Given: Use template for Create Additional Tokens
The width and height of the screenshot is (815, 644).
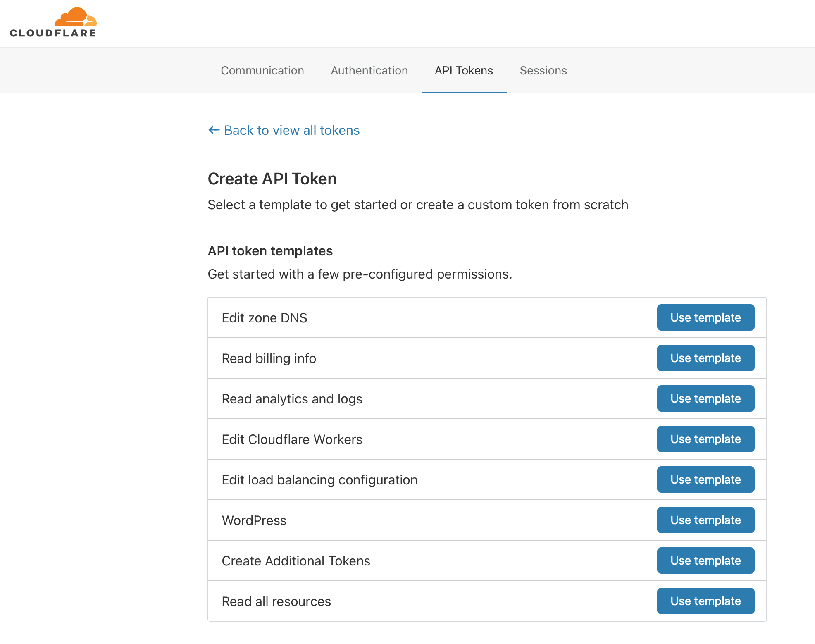Looking at the screenshot, I should pyautogui.click(x=705, y=561).
